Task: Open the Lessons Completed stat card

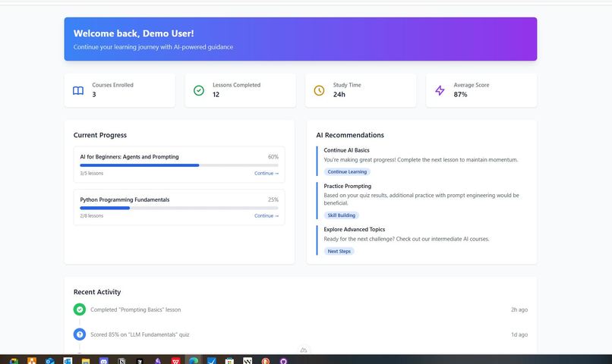Action: [x=241, y=90]
